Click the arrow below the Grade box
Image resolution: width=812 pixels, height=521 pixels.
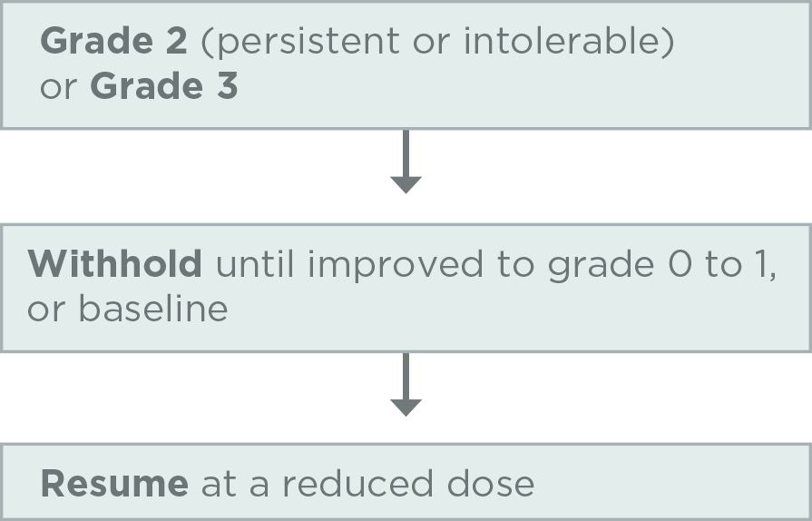(406, 163)
